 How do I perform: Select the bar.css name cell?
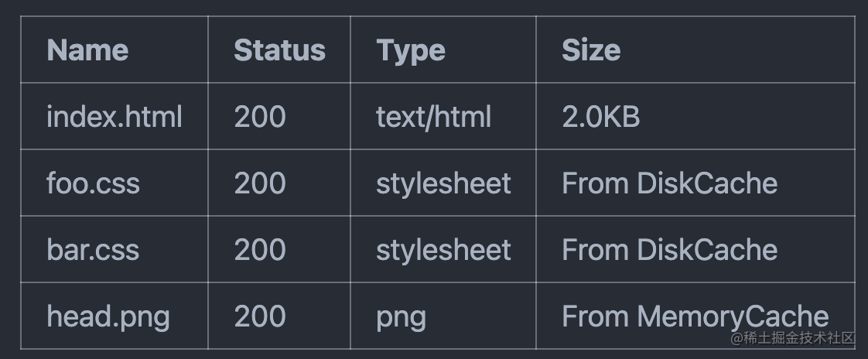tap(93, 250)
